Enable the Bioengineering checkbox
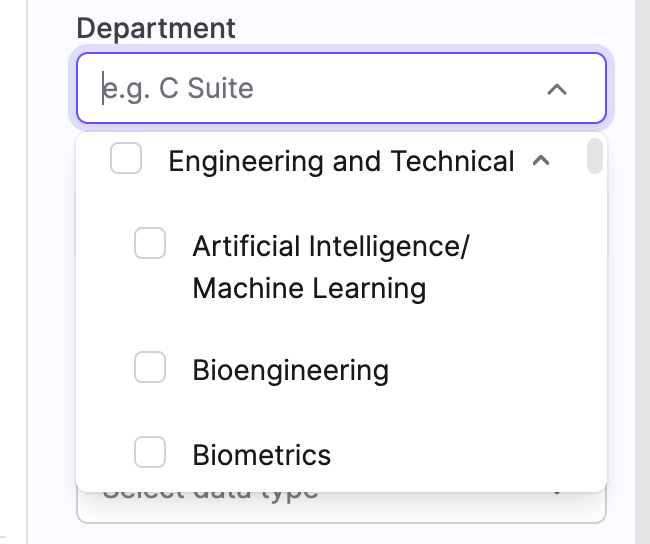Image resolution: width=650 pixels, height=544 pixels. pos(150,369)
